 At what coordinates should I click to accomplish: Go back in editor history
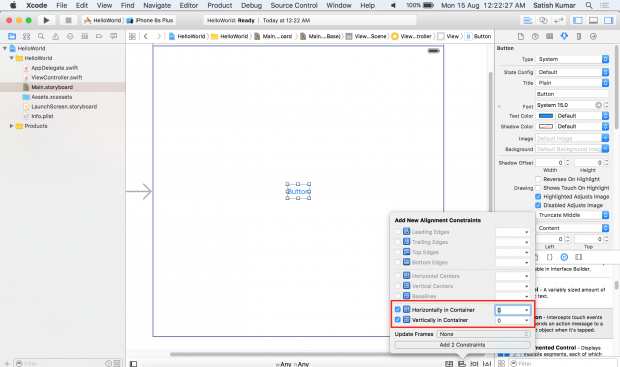(x=146, y=36)
